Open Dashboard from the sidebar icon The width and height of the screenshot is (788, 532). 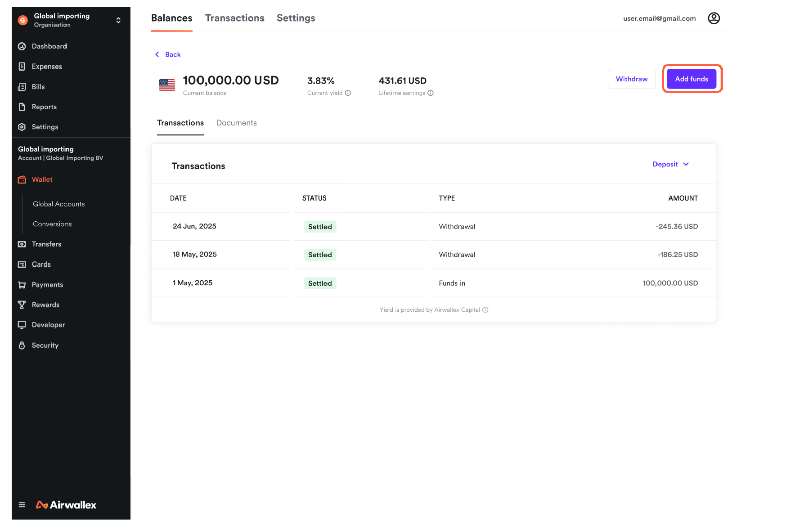22,46
